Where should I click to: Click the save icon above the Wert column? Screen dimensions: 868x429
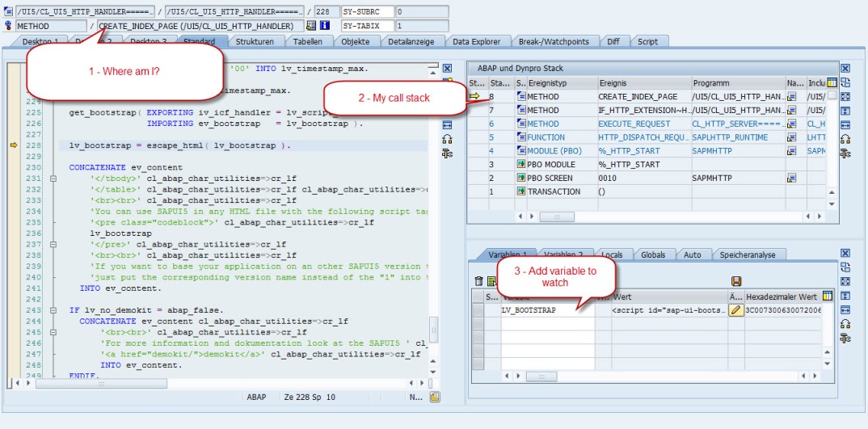tap(736, 281)
